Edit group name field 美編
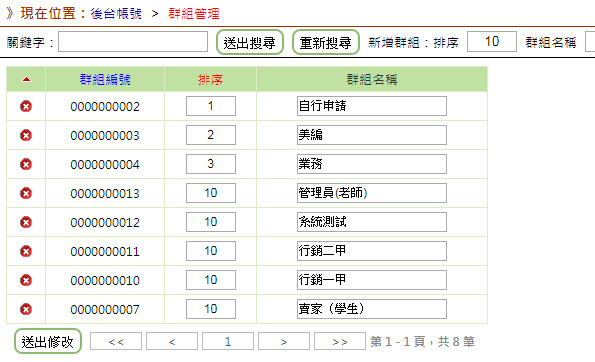 pos(372,135)
